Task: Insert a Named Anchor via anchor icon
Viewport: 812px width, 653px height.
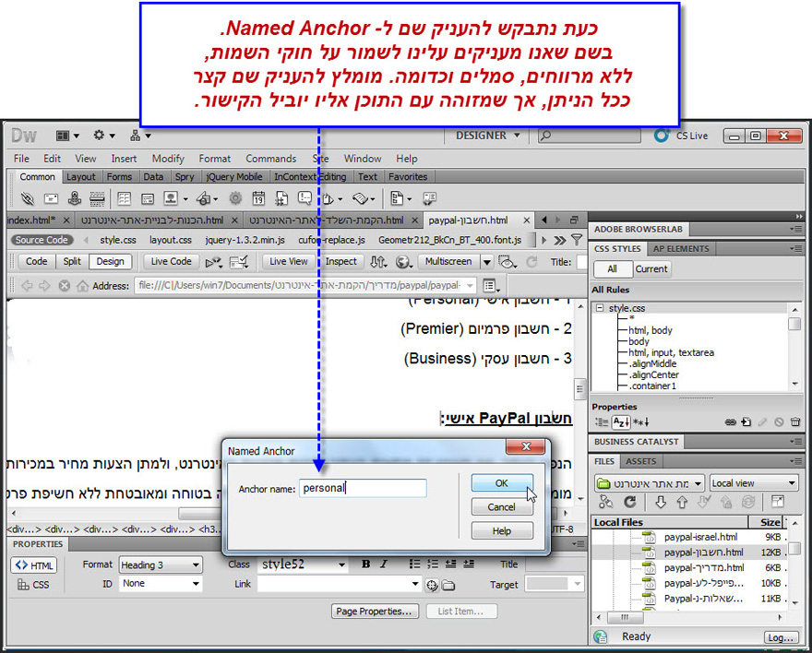Action: (75, 198)
